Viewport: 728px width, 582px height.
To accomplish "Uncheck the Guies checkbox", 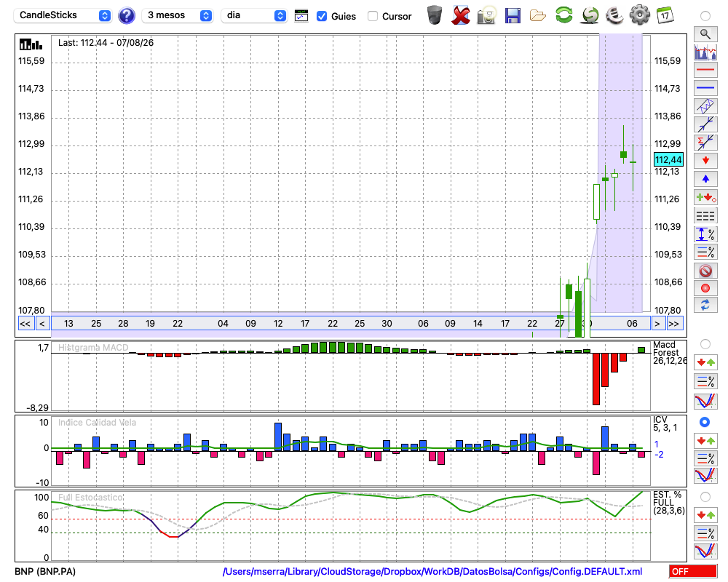I will tap(321, 16).
